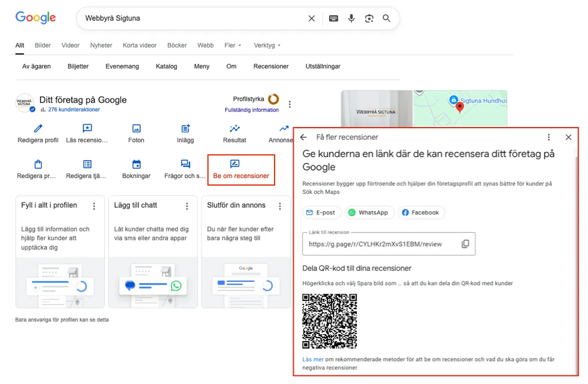
Task: Click the Profilstyrka progress ring
Action: 273,99
